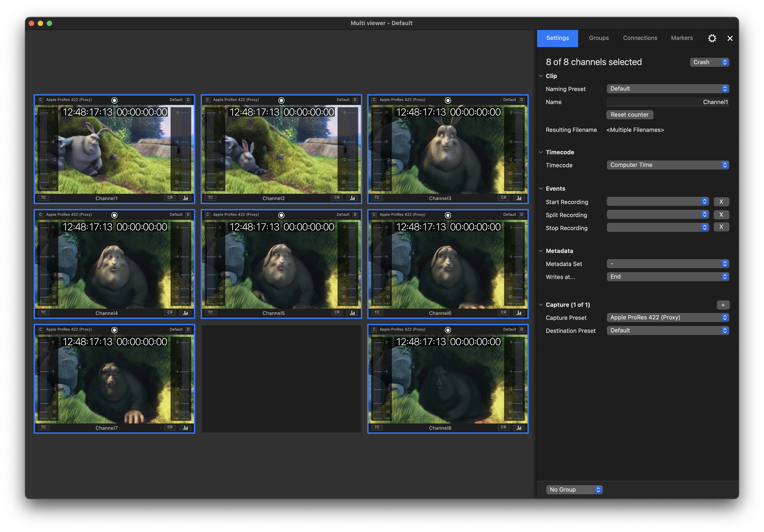Screen dimensions: 764x532
Task: Click record circle on Channel5 tile
Action: tap(281, 215)
